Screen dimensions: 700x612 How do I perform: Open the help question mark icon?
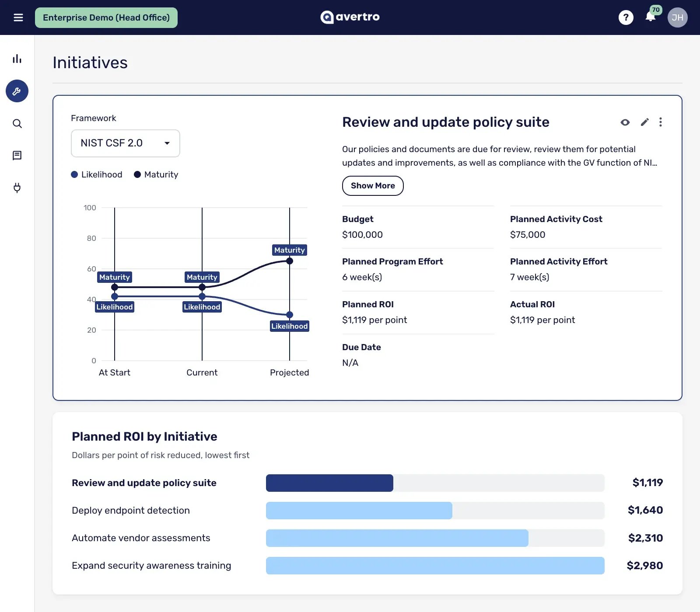click(626, 17)
